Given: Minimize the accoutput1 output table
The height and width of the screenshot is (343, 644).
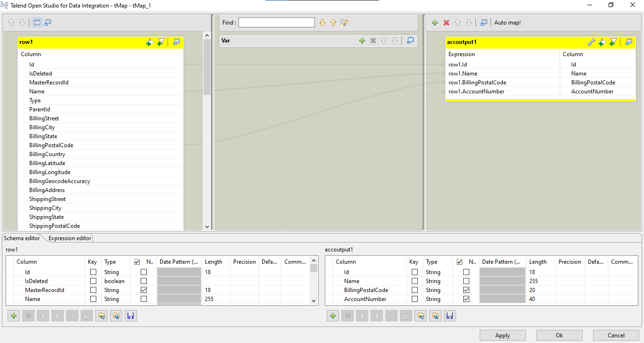Looking at the screenshot, I should point(628,42).
